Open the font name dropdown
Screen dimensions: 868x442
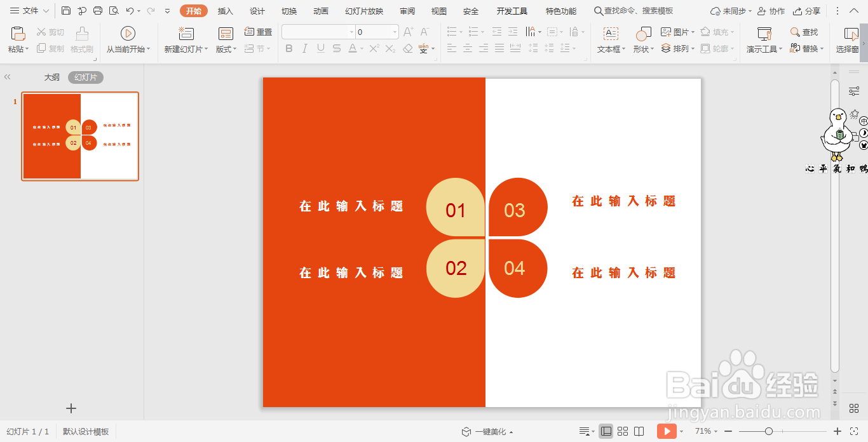351,32
